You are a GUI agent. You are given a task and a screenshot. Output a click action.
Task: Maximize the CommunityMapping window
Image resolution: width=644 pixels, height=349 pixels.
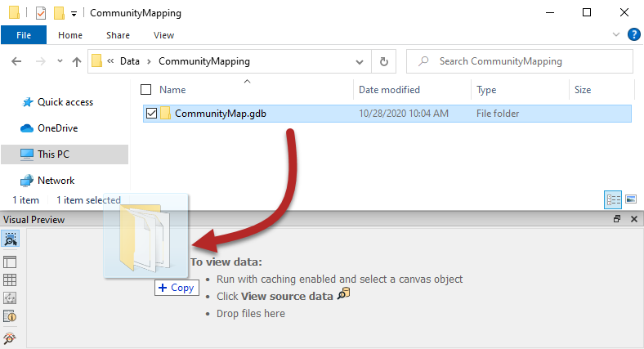(x=587, y=13)
